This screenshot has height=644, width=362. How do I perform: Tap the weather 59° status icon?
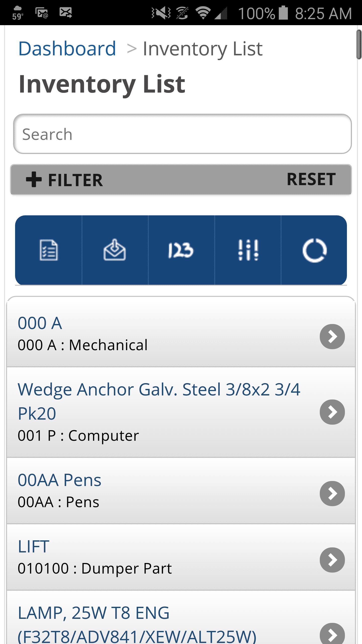(18, 13)
